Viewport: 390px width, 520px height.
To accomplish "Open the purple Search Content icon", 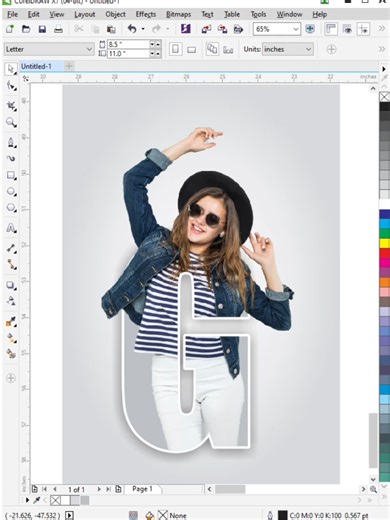I will (x=186, y=29).
